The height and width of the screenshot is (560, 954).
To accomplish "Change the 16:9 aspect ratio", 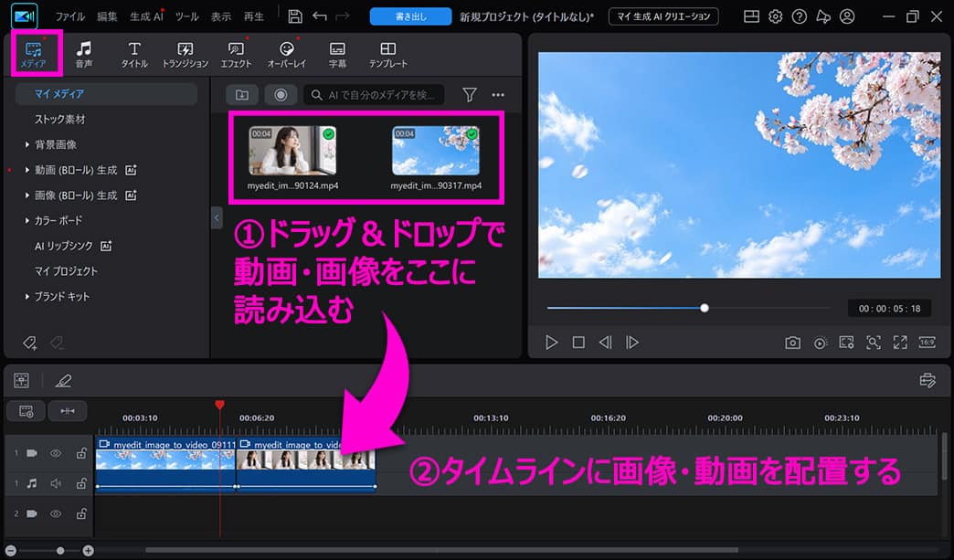I will click(927, 343).
